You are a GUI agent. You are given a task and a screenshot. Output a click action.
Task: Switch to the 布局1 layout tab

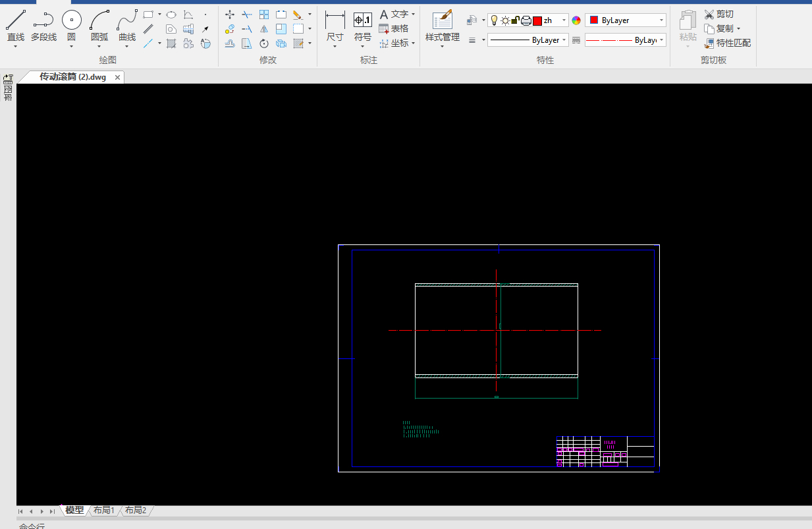pyautogui.click(x=103, y=511)
